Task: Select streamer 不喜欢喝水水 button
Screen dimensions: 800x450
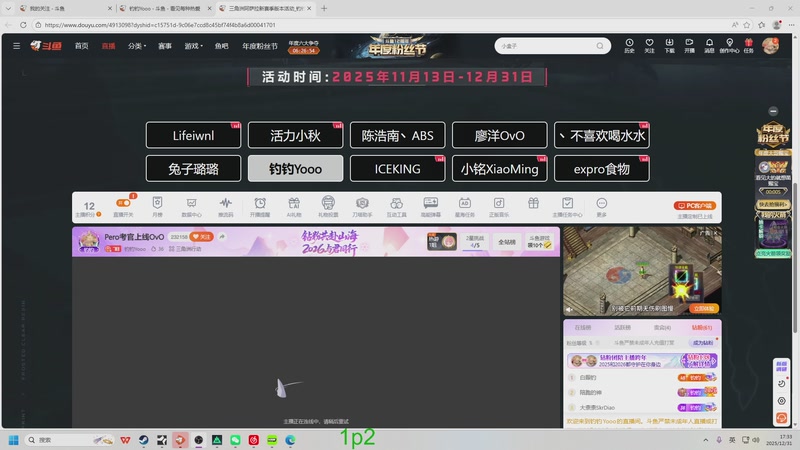Action: click(x=602, y=135)
